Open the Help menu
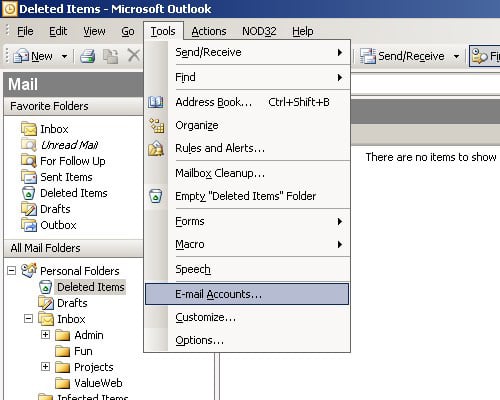This screenshot has width=500, height=400. (303, 31)
